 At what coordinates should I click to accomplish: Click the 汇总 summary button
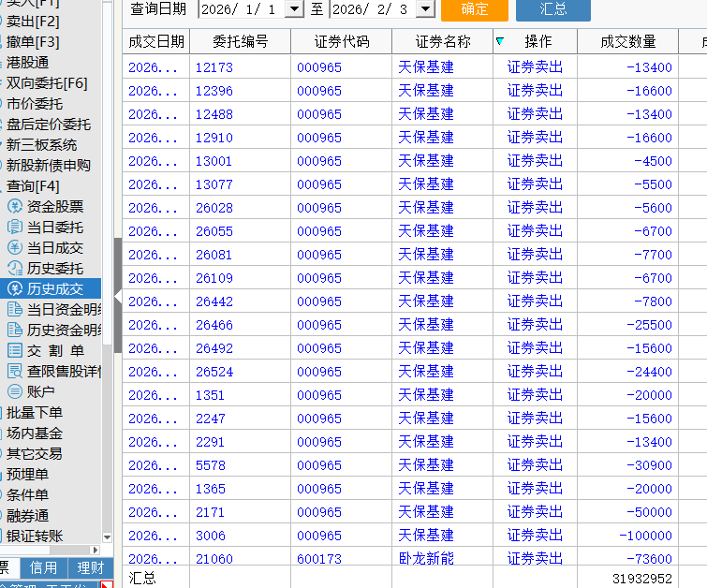click(x=552, y=9)
